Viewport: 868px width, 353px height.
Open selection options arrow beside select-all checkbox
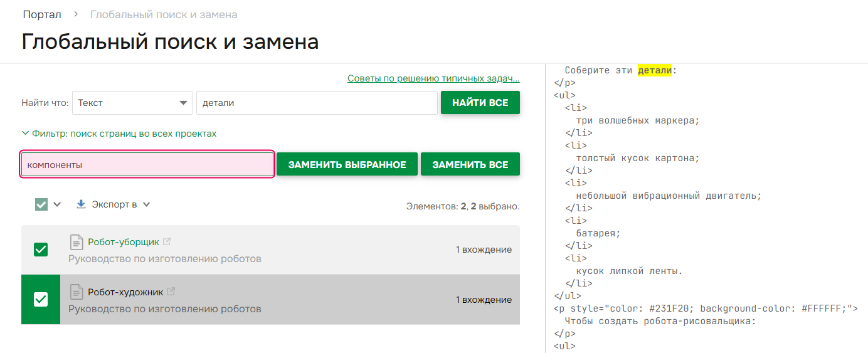tap(57, 204)
